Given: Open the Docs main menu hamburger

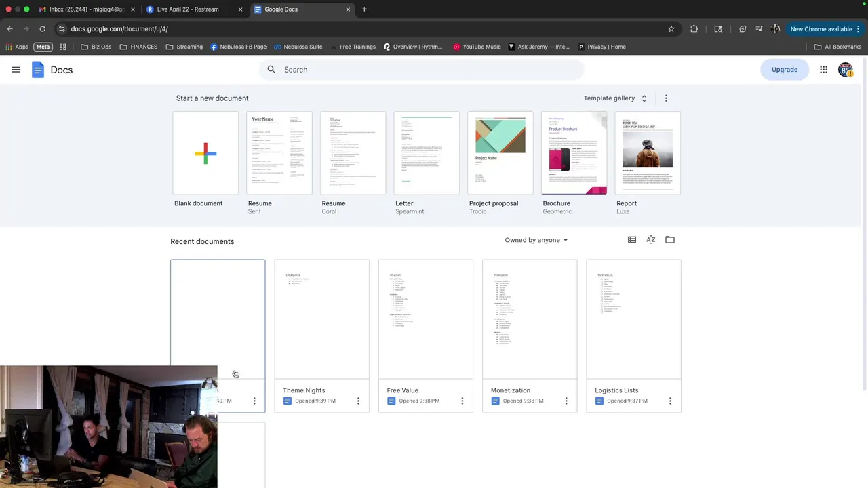Looking at the screenshot, I should pos(16,70).
